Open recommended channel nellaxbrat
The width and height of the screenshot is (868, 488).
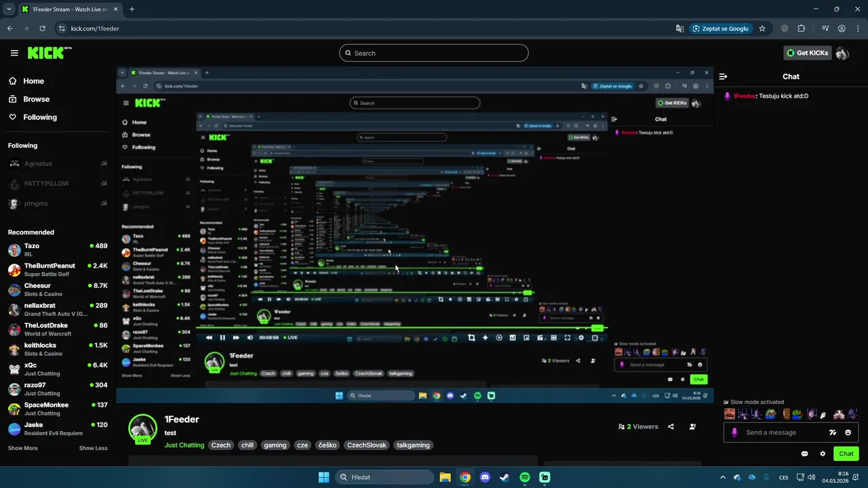tap(58, 309)
